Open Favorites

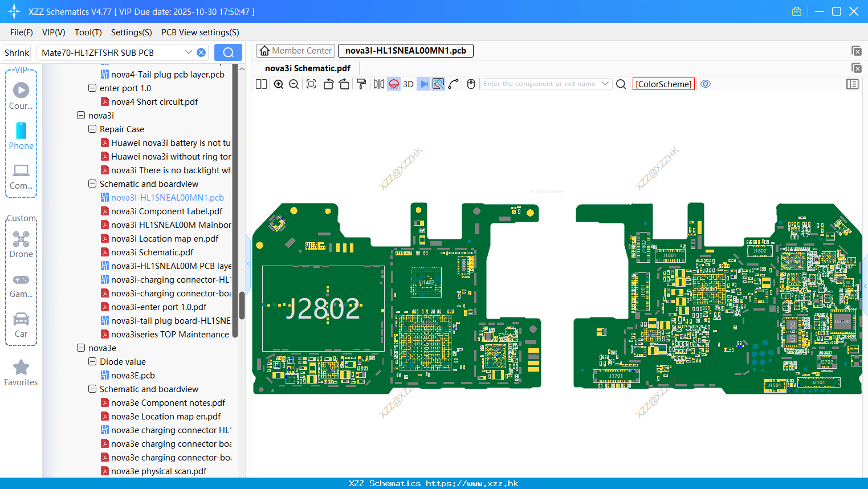[21, 373]
